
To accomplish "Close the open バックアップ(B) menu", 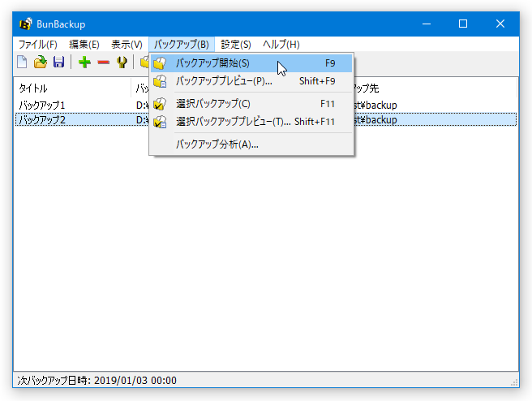I will tap(182, 45).
